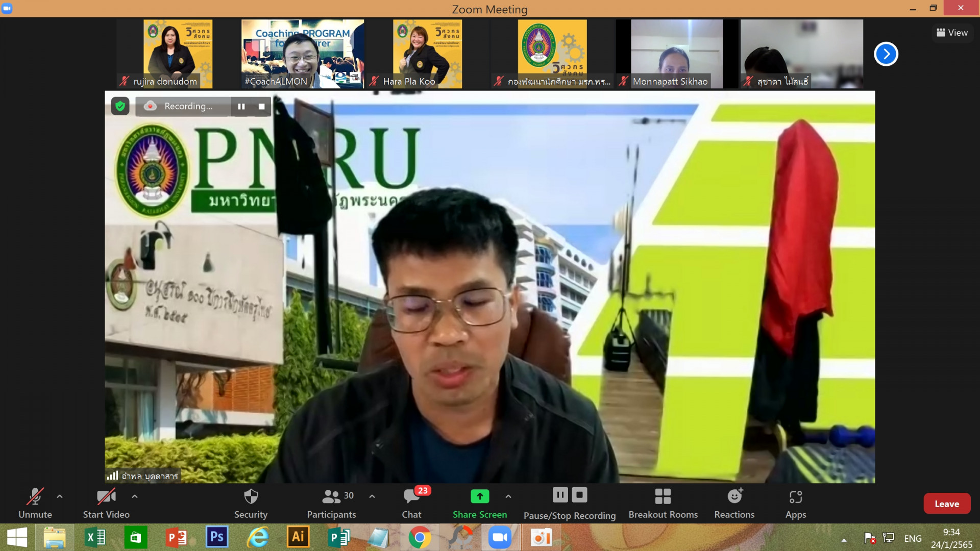The height and width of the screenshot is (551, 980).
Task: Select the กองพัฒนานักศึกษา participant thumbnail
Action: coord(552,54)
